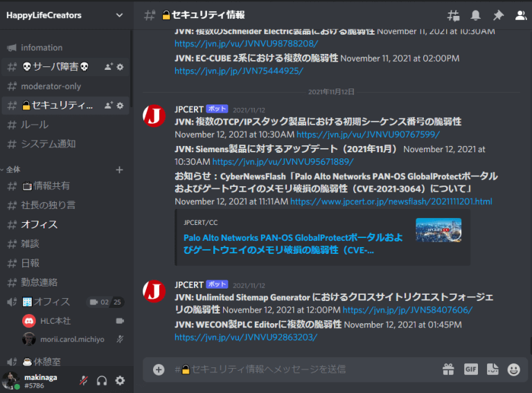Screen dimensions: 532x393
Task: Toggle microphone mute in user panel
Action: [83, 380]
